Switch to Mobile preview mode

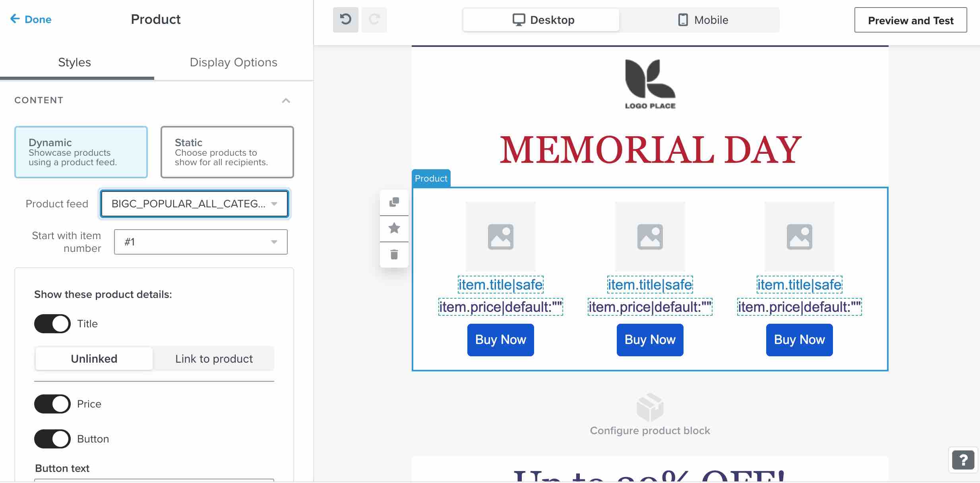click(702, 19)
